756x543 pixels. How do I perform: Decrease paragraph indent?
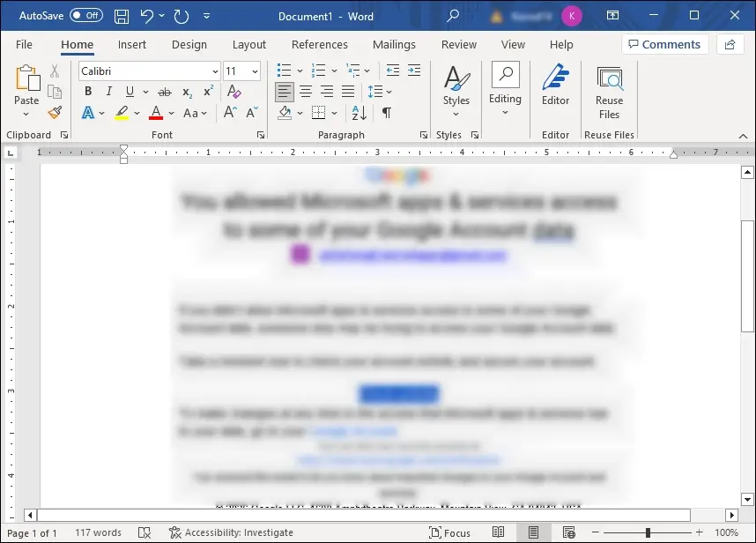click(393, 71)
